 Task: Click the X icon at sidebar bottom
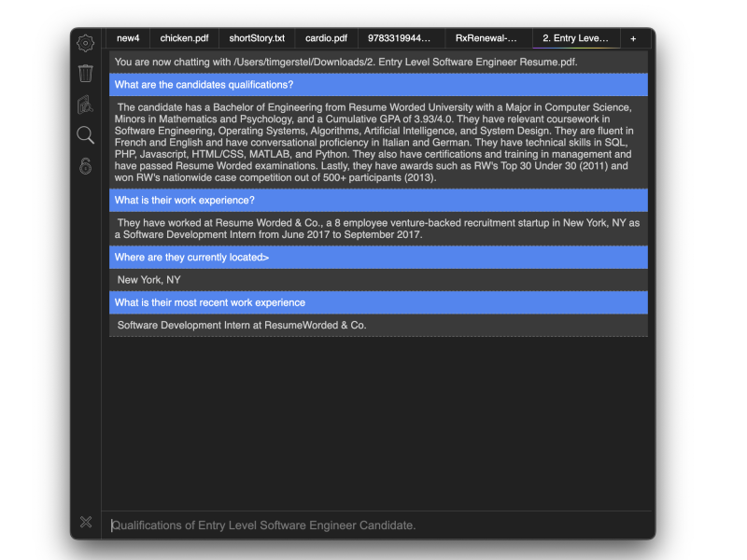coord(86,522)
